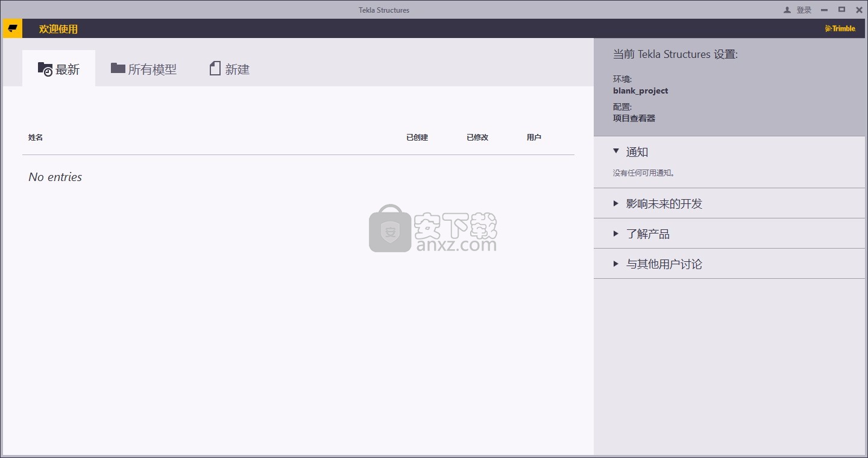868x458 pixels.
Task: Click the Trimble logo in the header
Action: 840,28
